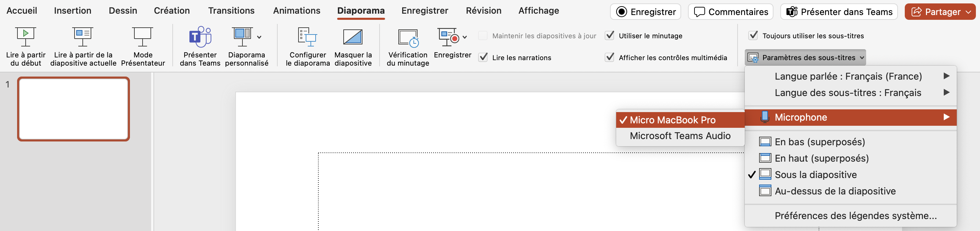Select Microsoft Teams Audio microphone
Image resolution: width=980 pixels, height=231 pixels.
tap(680, 136)
